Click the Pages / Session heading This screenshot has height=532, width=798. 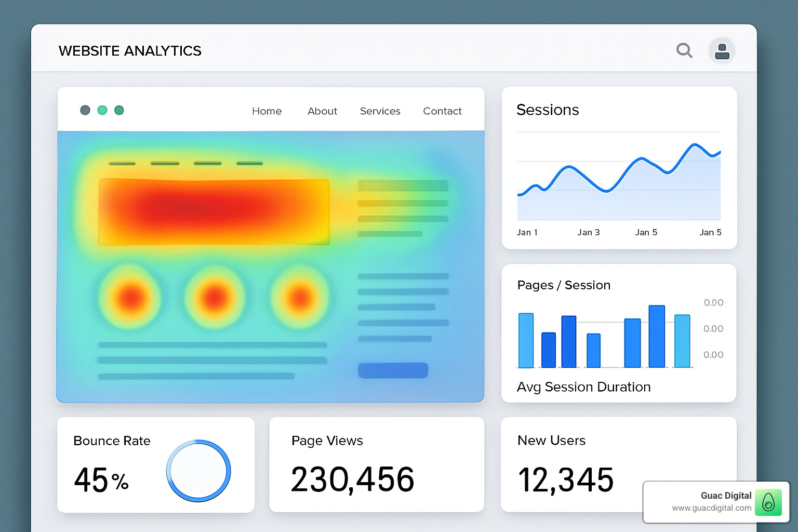pyautogui.click(x=564, y=285)
